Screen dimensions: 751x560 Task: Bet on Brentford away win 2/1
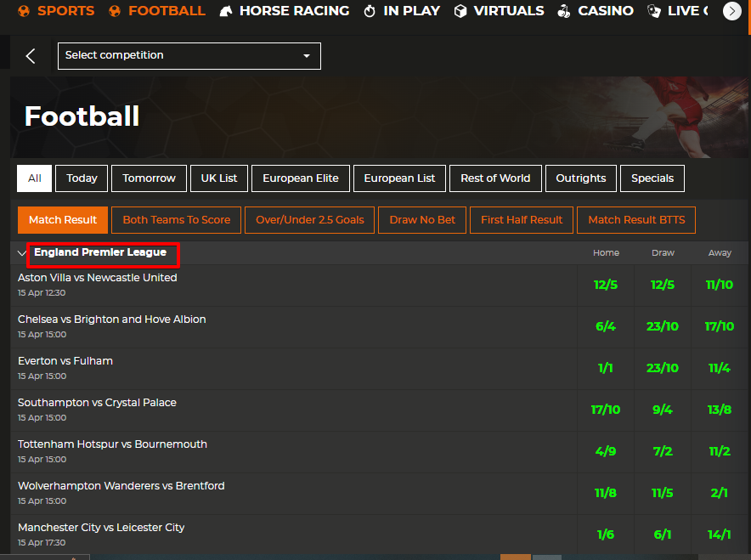point(720,494)
